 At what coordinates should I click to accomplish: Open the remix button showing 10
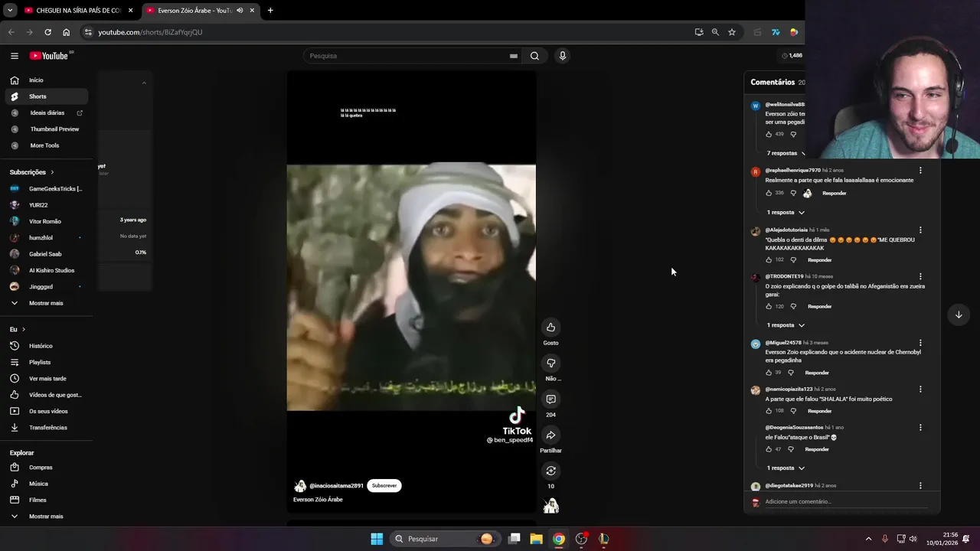tap(550, 471)
